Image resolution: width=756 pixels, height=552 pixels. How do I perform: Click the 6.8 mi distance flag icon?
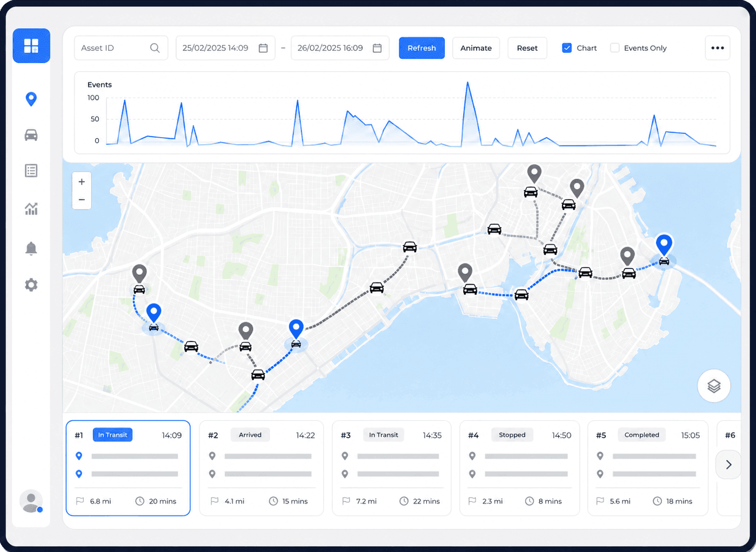tap(80, 501)
